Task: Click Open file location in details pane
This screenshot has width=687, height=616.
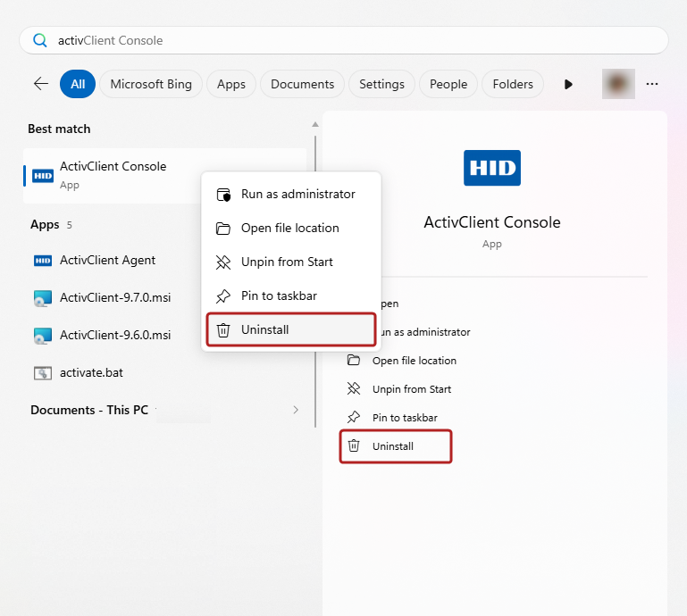Action: [x=414, y=361]
